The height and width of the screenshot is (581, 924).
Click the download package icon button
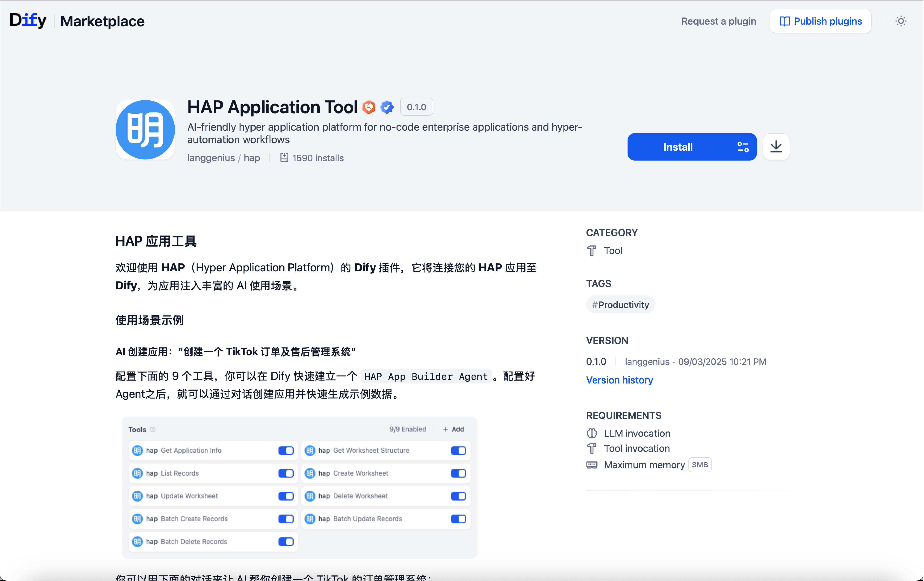point(776,147)
